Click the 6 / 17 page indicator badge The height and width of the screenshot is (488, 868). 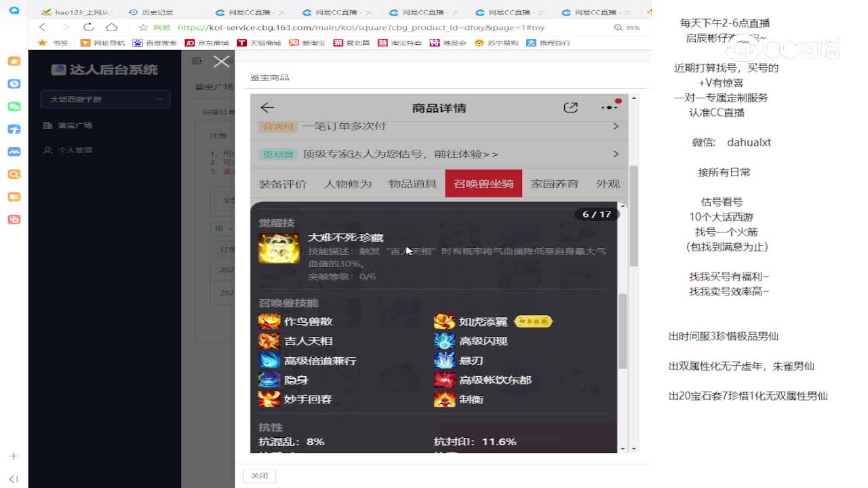coord(597,214)
